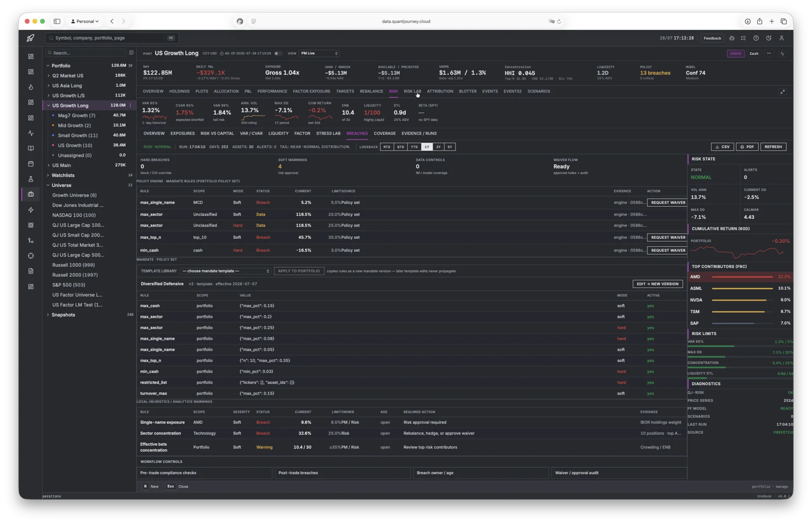Open the help question mark icon

tap(756, 38)
